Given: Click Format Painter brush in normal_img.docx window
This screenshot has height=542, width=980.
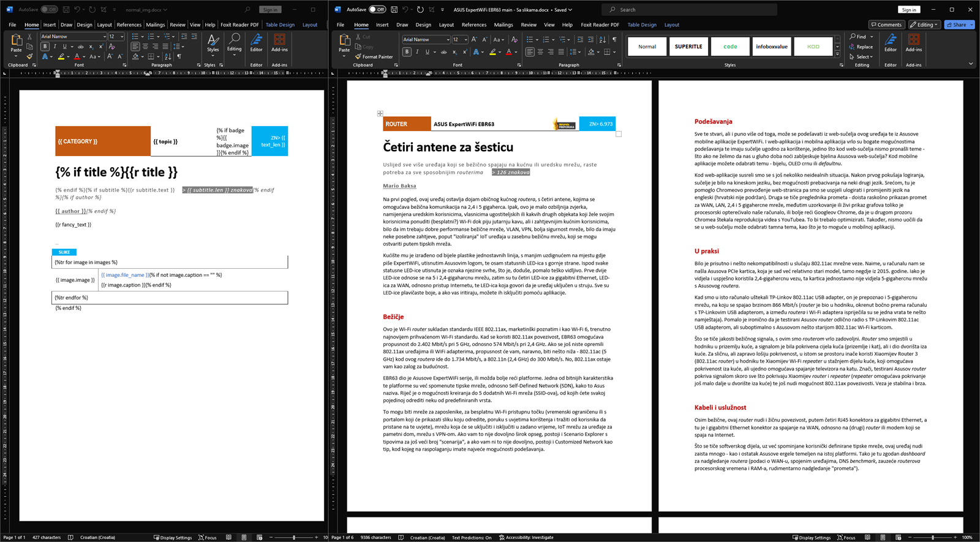Looking at the screenshot, I should point(29,56).
